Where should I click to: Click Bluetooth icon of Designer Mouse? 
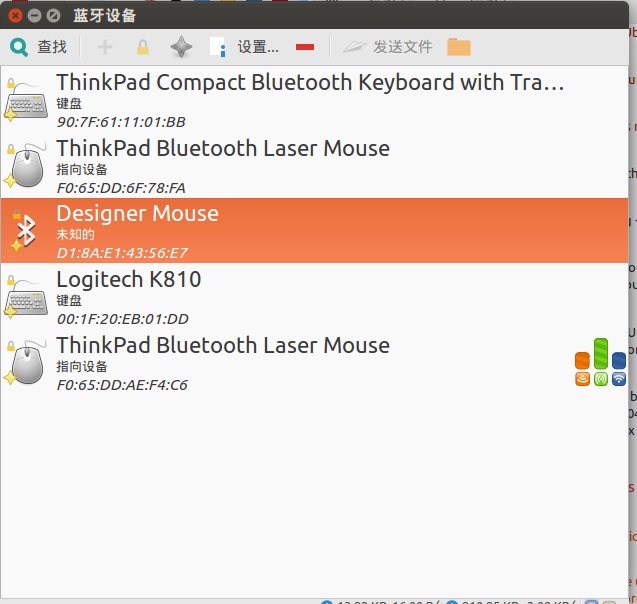(x=24, y=230)
